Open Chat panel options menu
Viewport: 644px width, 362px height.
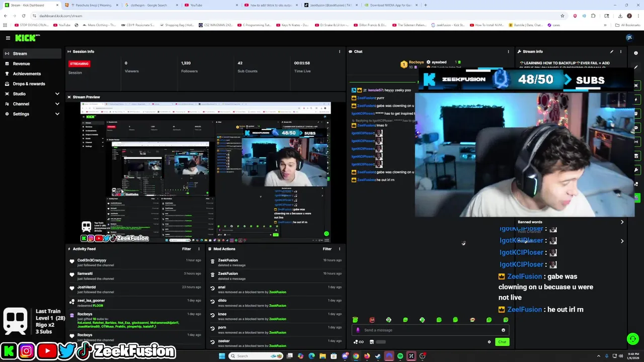click(x=508, y=51)
